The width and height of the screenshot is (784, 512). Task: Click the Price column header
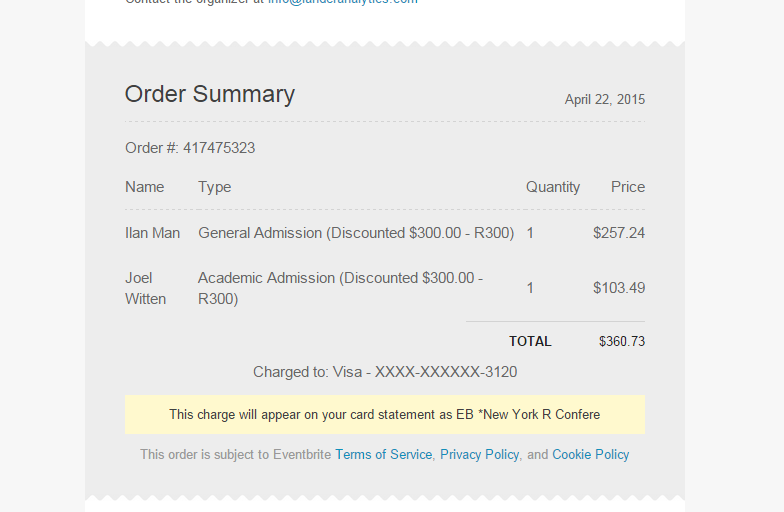coord(628,187)
